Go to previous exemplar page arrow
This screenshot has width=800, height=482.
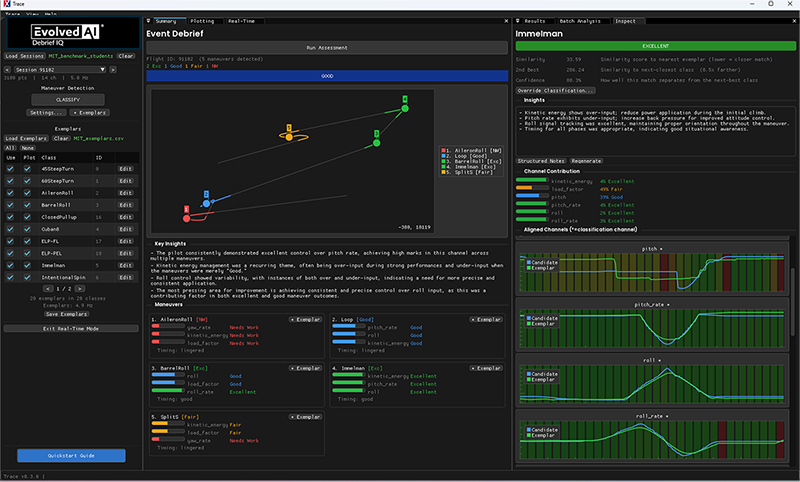(48, 289)
